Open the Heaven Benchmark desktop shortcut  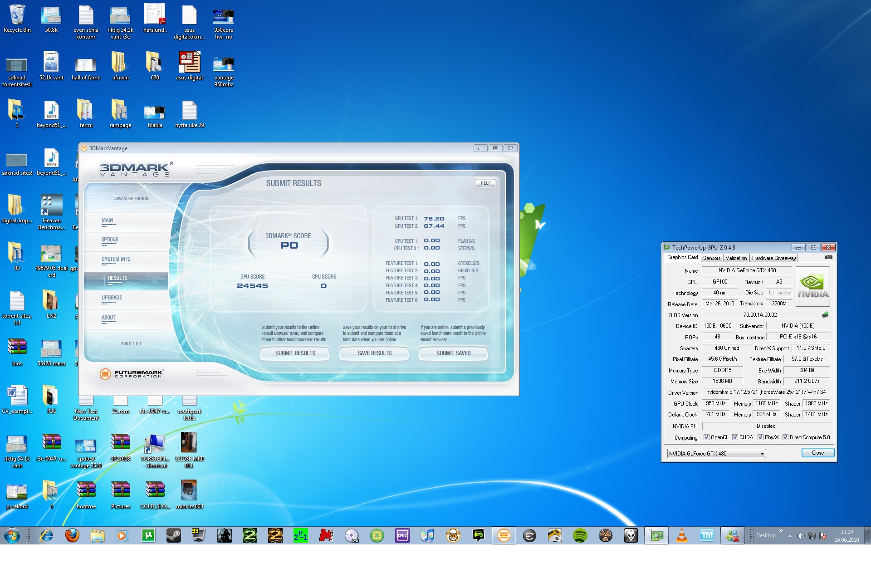(x=52, y=212)
